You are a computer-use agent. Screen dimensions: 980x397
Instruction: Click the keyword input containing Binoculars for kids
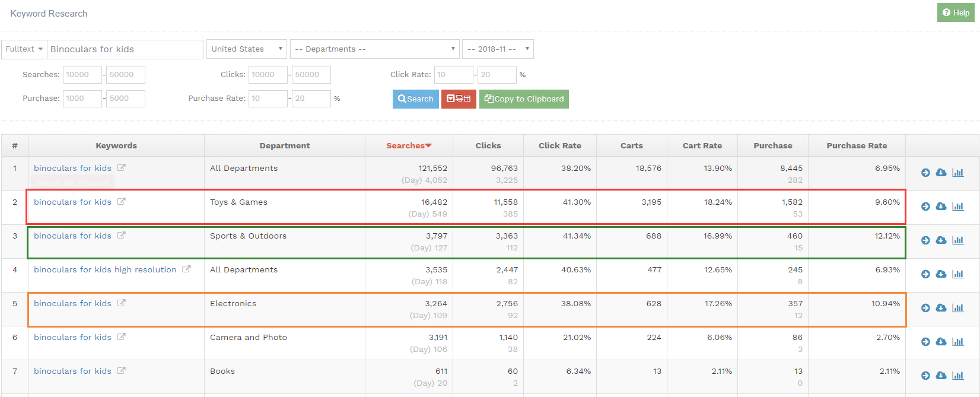point(125,49)
